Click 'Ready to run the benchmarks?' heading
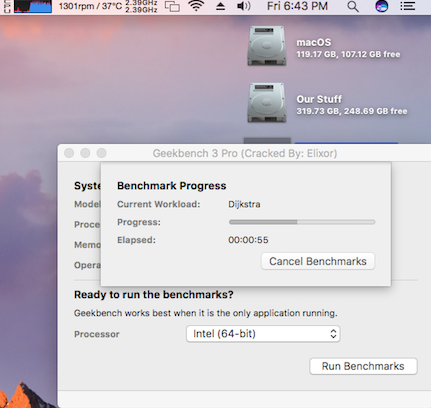The width and height of the screenshot is (431, 408). click(x=153, y=295)
